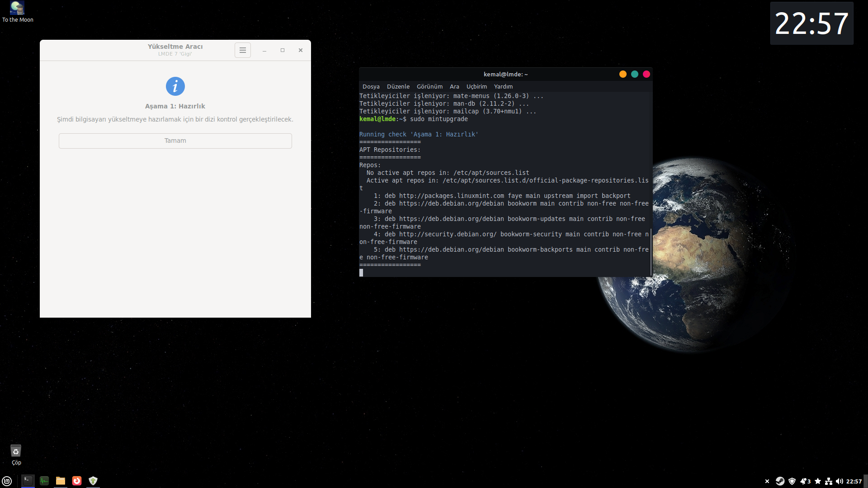Open the Görünüm terminal menu
The height and width of the screenshot is (488, 868).
coord(429,86)
